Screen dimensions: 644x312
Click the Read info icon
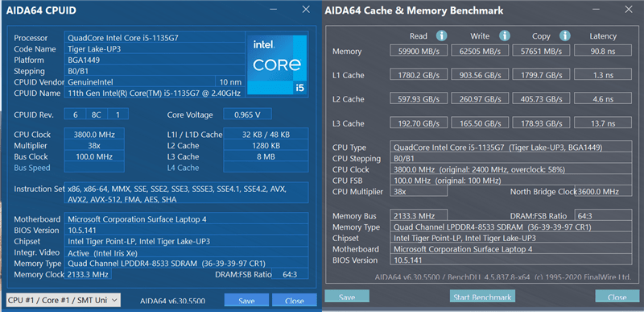(441, 35)
